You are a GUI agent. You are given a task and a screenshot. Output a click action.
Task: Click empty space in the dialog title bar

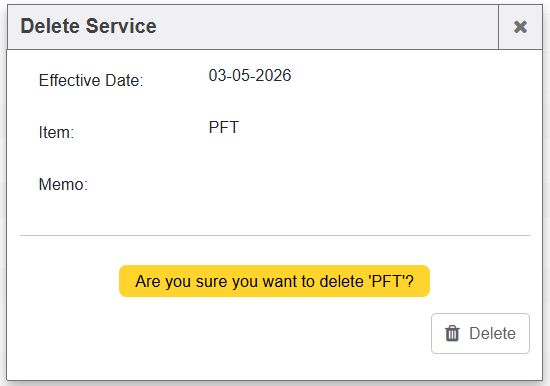[326, 27]
